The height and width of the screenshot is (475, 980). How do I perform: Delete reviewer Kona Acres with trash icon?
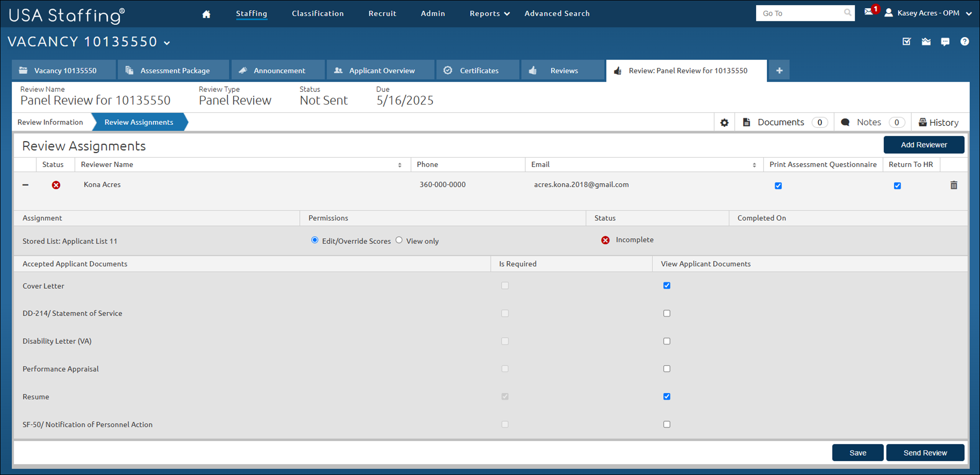(x=954, y=185)
